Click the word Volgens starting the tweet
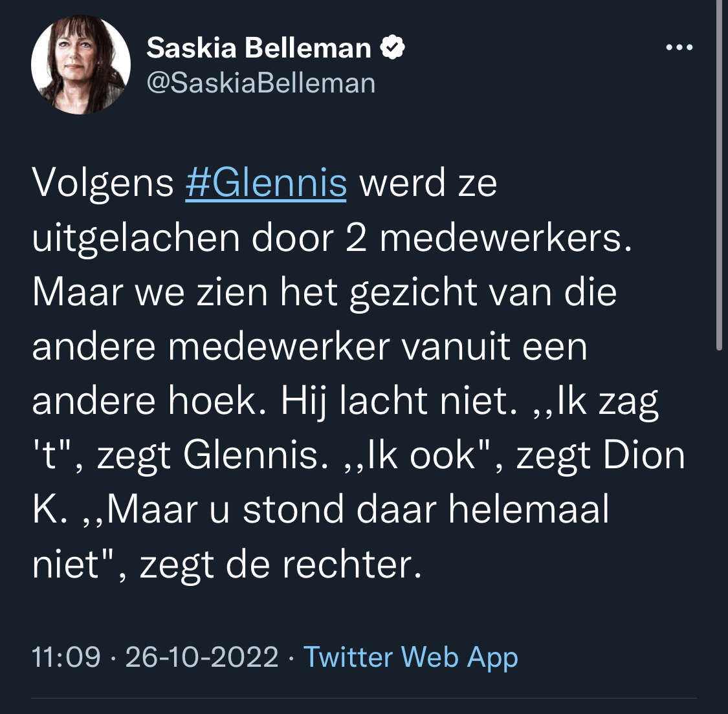 (103, 184)
